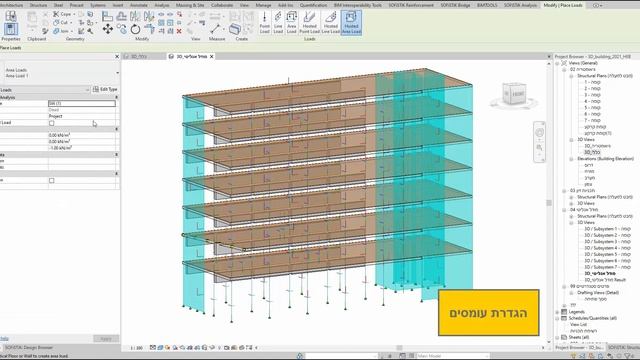This screenshot has width=640, height=360.
Task: Click the Join geometry tool
Action: click(x=62, y=31)
